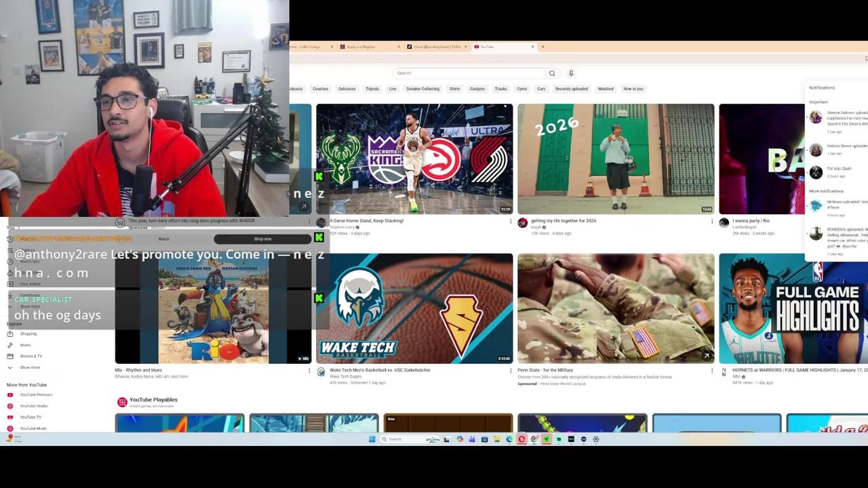This screenshot has height=488, width=868.
Task: Click the YouTube Music sidebar icon
Action: [10, 428]
